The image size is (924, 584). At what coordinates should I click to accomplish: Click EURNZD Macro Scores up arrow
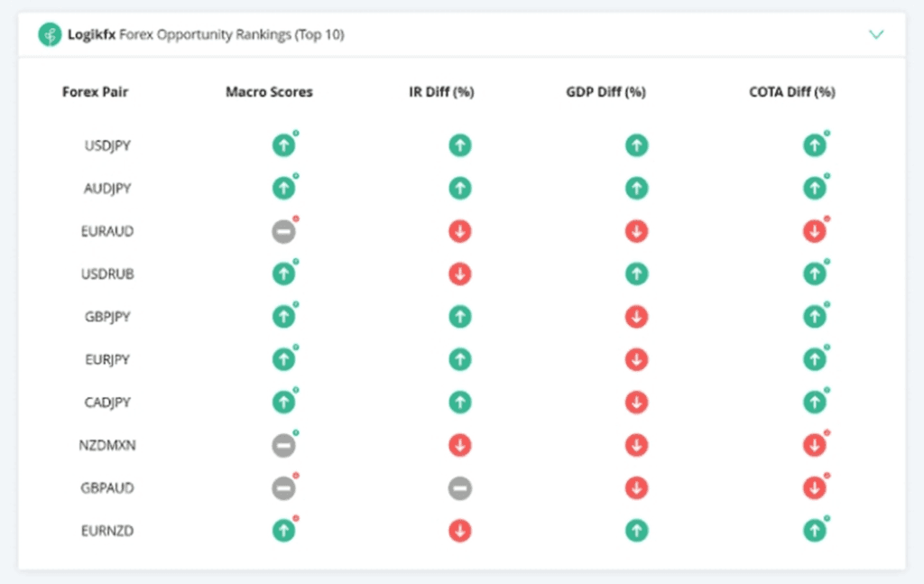pos(283,531)
